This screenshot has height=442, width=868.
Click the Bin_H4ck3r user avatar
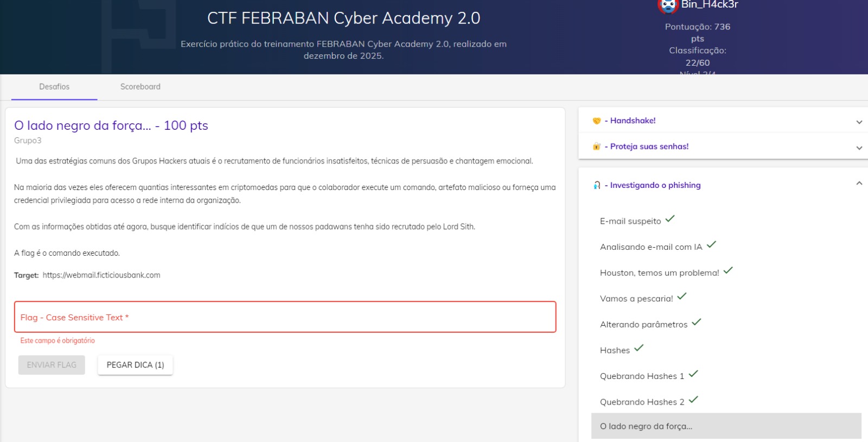point(668,5)
